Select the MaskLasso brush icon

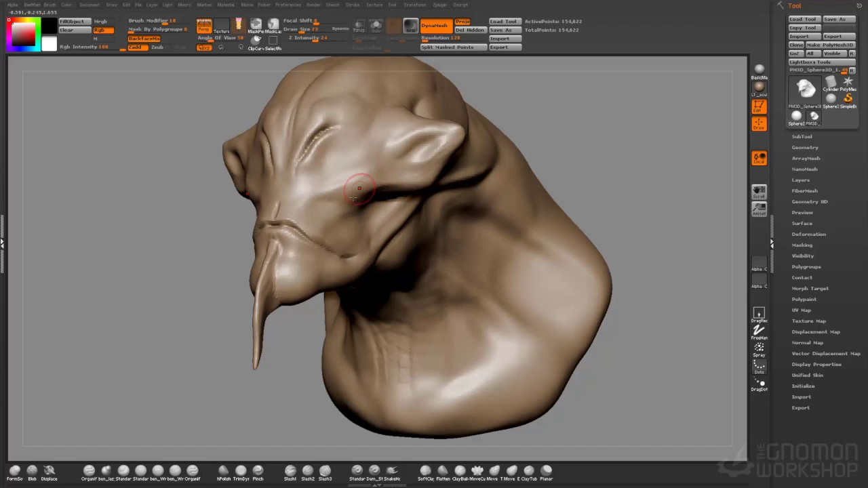point(273,26)
